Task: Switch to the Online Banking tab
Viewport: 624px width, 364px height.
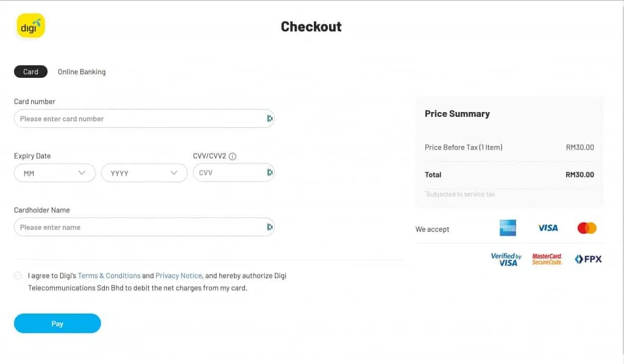Action: (82, 72)
